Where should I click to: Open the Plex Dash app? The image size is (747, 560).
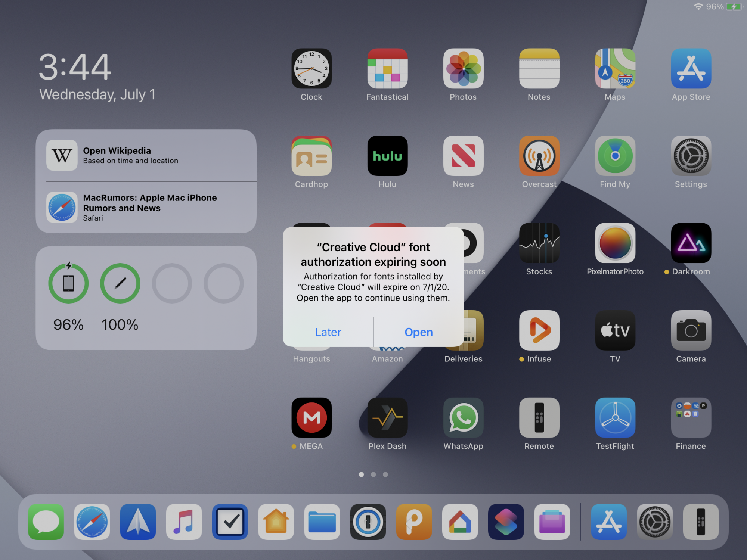pos(387,418)
